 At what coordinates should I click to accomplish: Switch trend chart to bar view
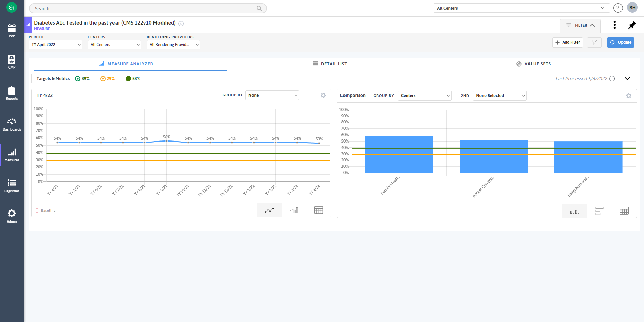(294, 210)
